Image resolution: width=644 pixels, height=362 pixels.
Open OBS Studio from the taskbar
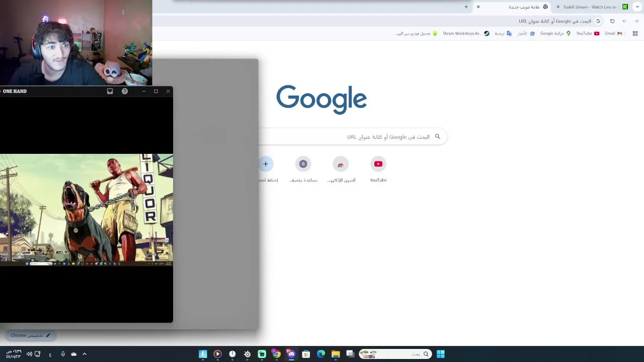click(247, 354)
